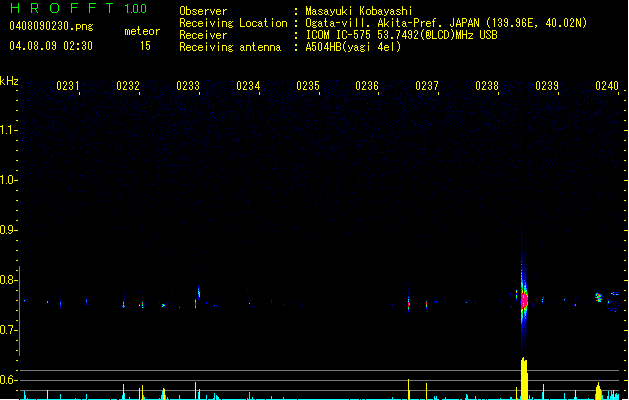Click the multicolor echo cluster near 0240
Image resolution: width=629 pixels, height=400 pixels.
tap(599, 297)
